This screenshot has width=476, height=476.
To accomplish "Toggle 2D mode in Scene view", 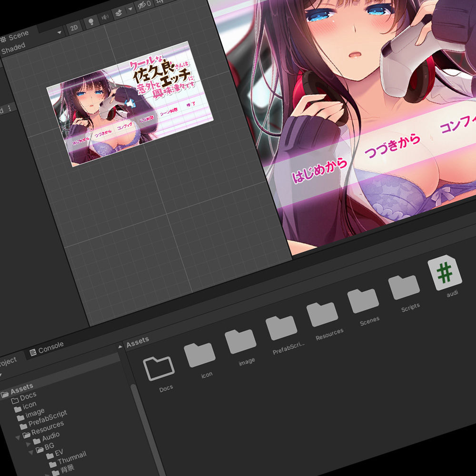I will (74, 28).
